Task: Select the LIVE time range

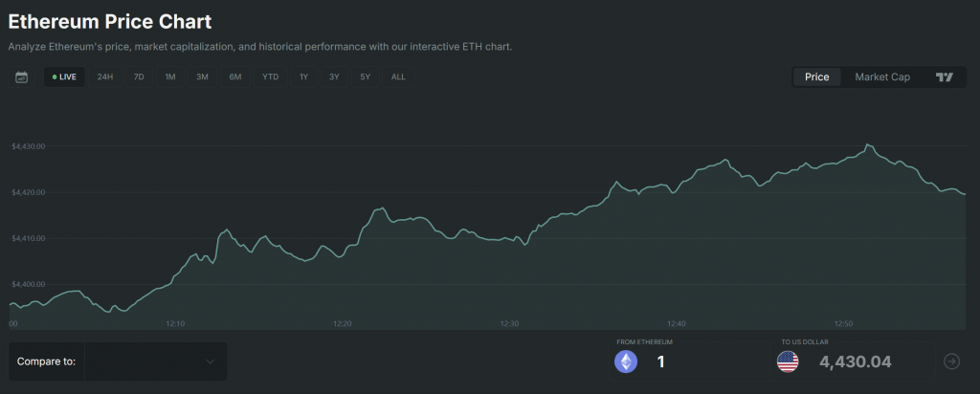Action: coord(64,77)
